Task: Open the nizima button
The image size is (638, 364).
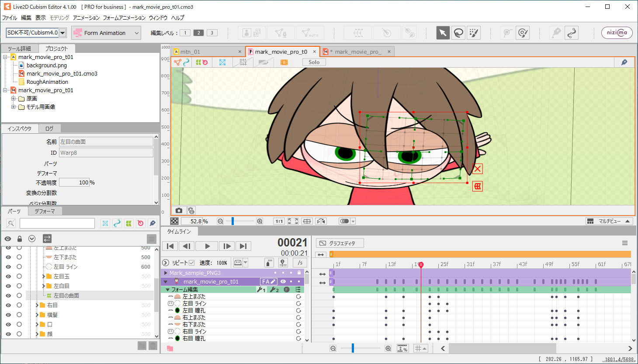Action: (617, 33)
